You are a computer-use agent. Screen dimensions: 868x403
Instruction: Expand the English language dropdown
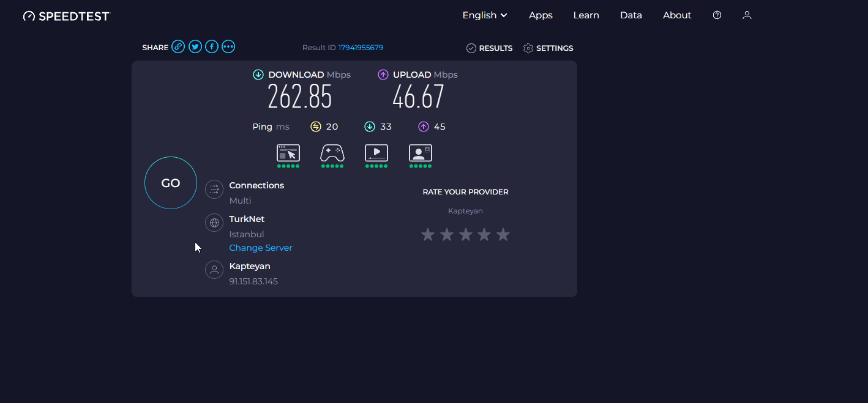tap(485, 15)
